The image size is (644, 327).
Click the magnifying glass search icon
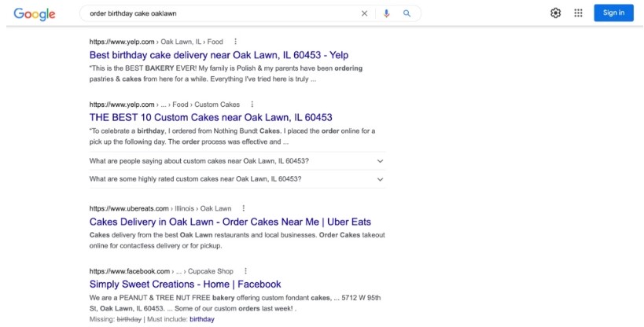pos(407,13)
